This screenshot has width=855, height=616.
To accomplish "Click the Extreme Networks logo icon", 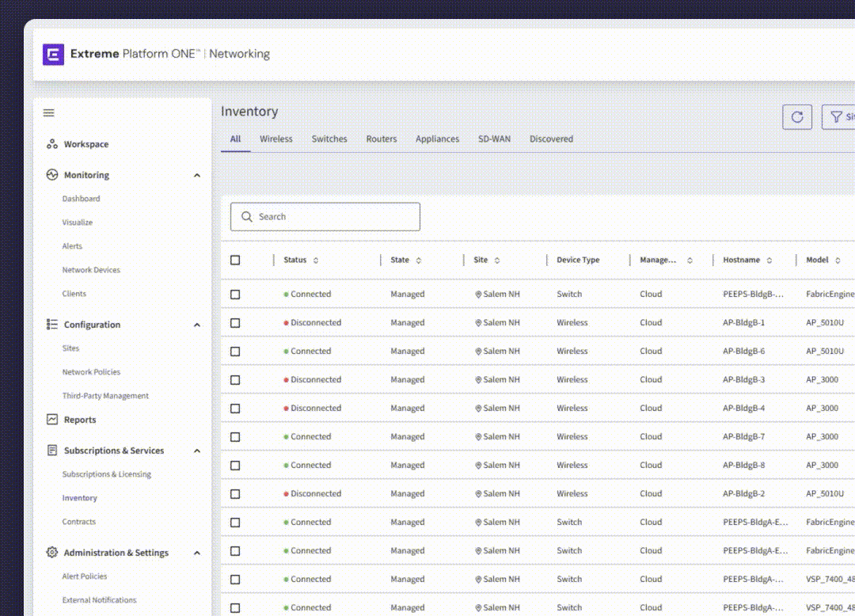I will pyautogui.click(x=54, y=55).
